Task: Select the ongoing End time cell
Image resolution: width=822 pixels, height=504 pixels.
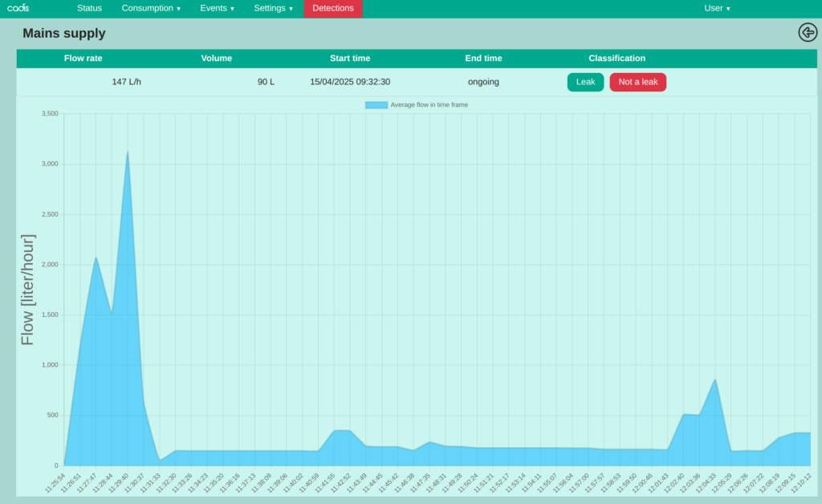Action: click(x=483, y=81)
